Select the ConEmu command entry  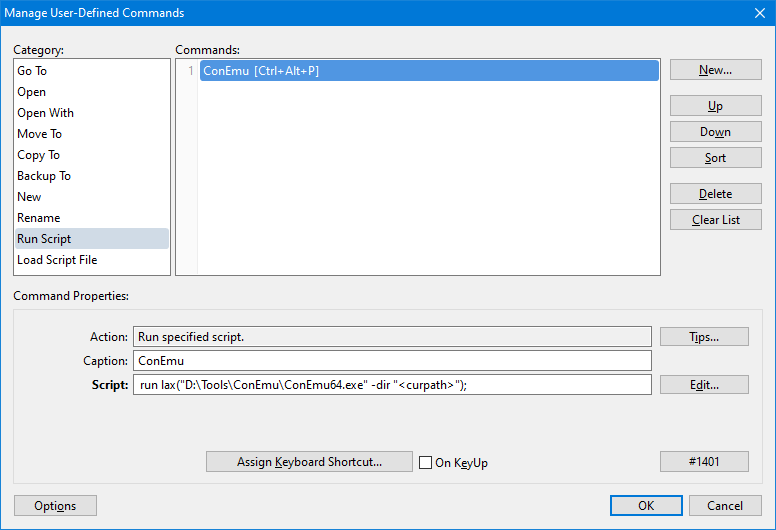point(428,71)
